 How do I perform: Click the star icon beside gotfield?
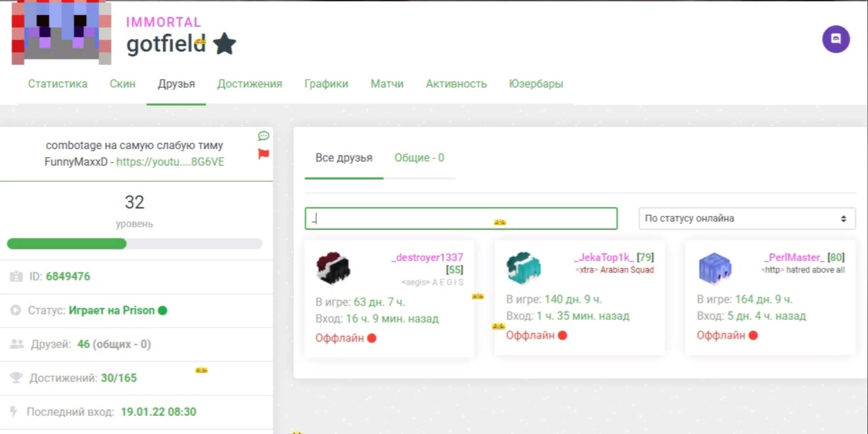pyautogui.click(x=225, y=44)
